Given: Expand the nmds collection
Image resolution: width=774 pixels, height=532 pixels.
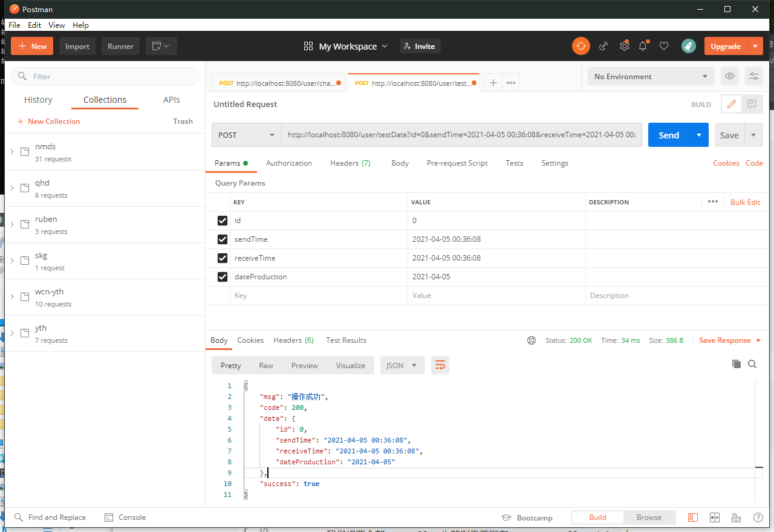Looking at the screenshot, I should tap(12, 152).
